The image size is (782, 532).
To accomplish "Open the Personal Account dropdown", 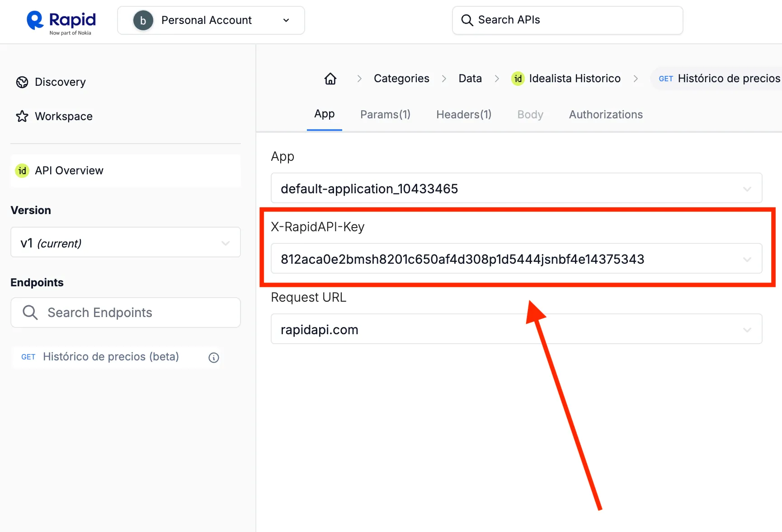I will (x=211, y=20).
